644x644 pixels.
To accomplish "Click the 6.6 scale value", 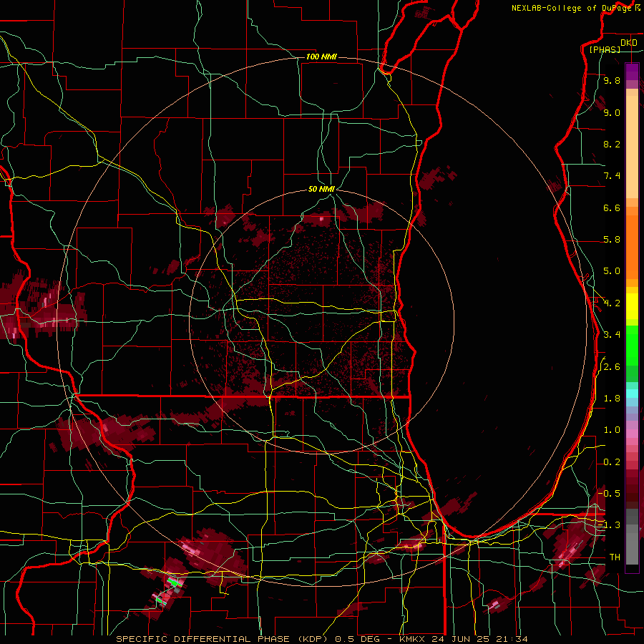I will 612,208.
